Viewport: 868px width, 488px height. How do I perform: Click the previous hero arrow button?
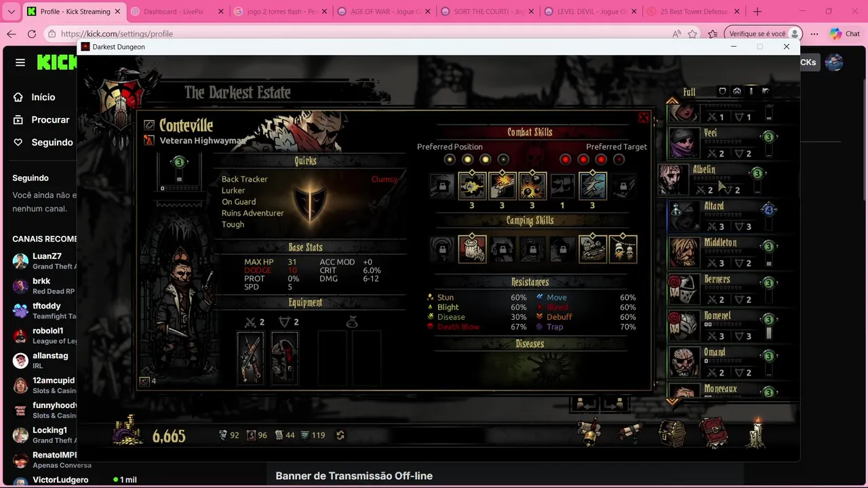[x=586, y=405]
